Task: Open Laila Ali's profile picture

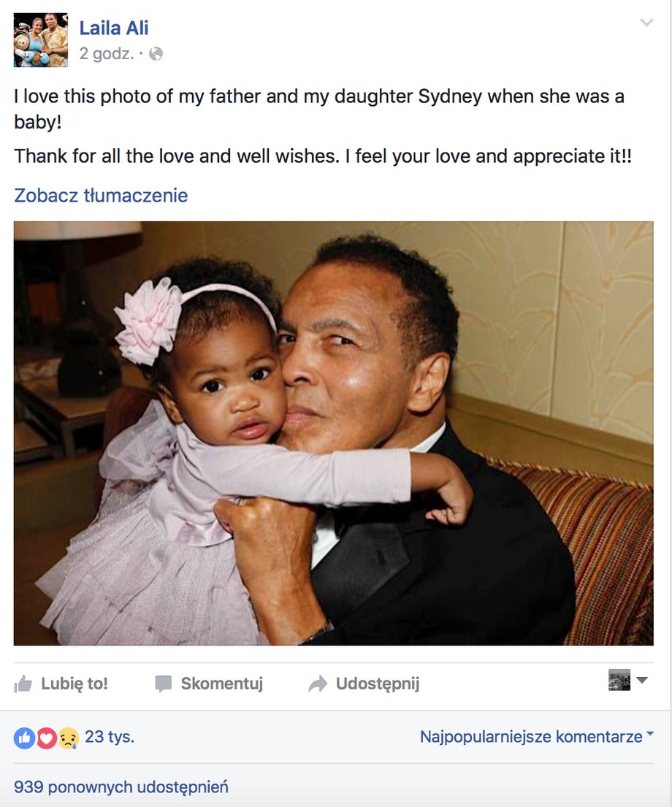Action: click(41, 40)
